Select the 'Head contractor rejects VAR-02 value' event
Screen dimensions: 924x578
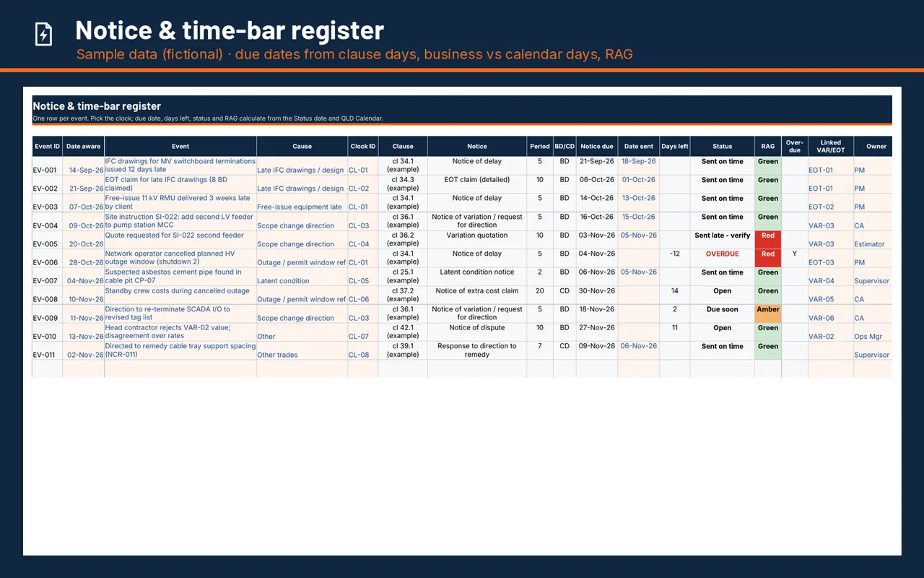180,332
